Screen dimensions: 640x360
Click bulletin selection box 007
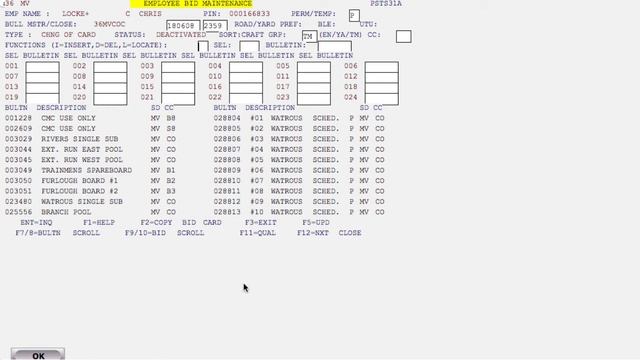click(x=42, y=77)
